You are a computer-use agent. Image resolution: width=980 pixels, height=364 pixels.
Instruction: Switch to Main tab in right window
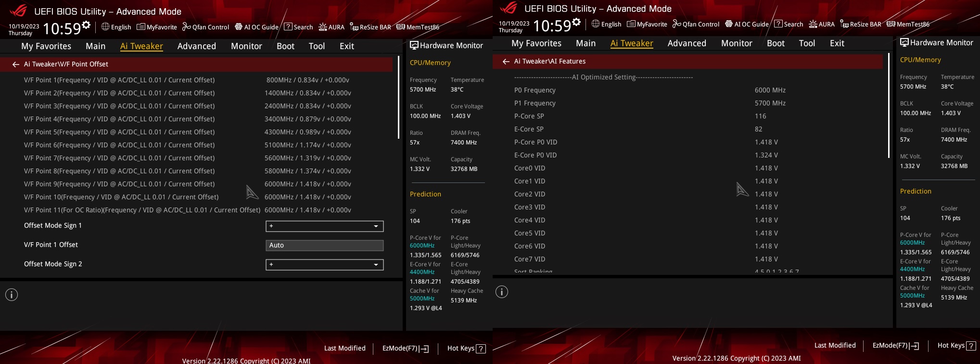pos(585,43)
